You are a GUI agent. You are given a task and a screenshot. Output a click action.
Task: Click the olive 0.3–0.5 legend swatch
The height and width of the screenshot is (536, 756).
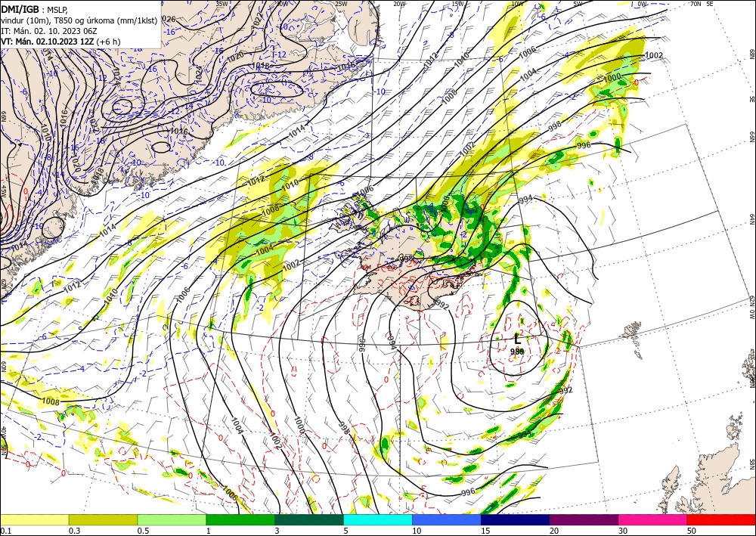click(x=103, y=519)
